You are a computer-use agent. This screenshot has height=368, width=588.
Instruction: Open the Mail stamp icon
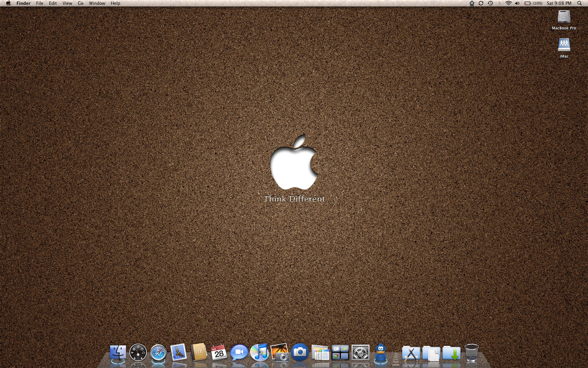(179, 352)
